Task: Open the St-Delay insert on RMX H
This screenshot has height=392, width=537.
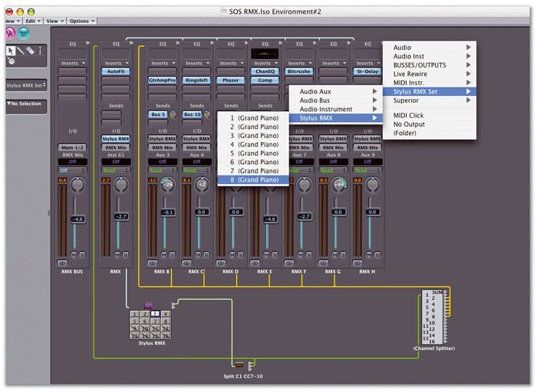Action: [367, 71]
